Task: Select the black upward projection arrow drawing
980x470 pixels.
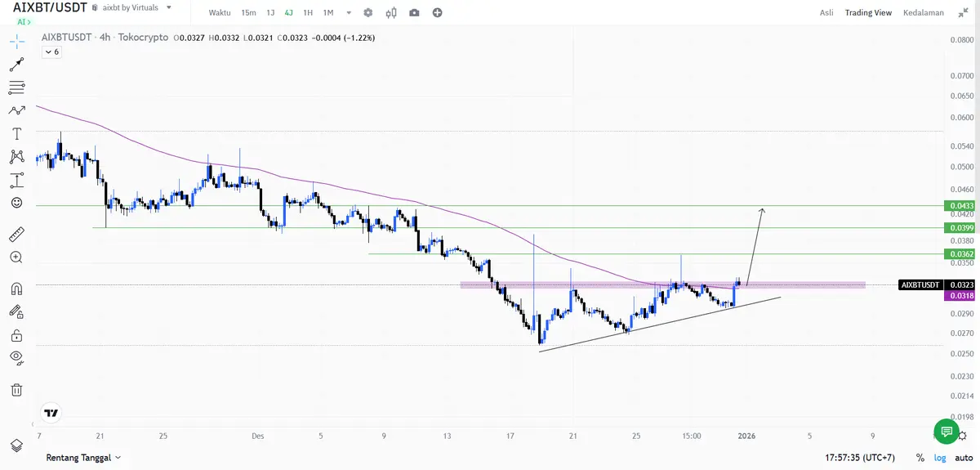Action: (755, 247)
